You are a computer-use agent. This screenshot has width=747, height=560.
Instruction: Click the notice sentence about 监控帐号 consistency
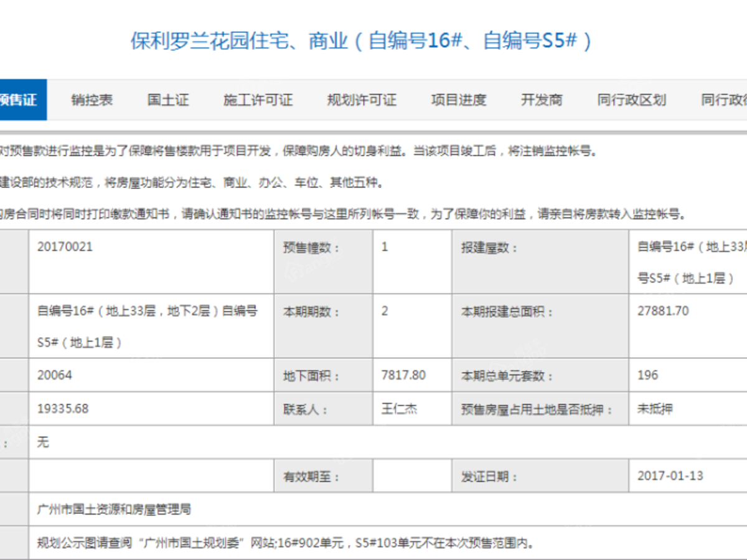(344, 215)
